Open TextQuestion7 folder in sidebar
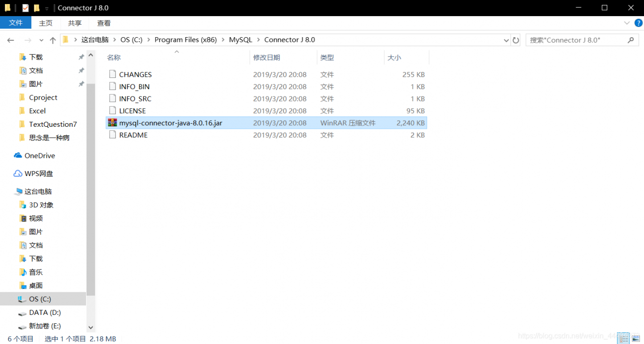The width and height of the screenshot is (644, 344). coord(53,124)
